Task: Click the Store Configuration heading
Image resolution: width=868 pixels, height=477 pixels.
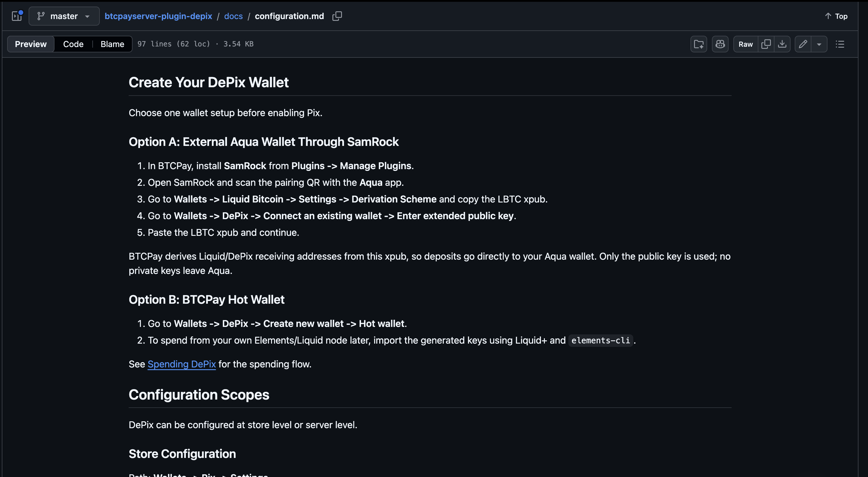Action: pyautogui.click(x=182, y=454)
